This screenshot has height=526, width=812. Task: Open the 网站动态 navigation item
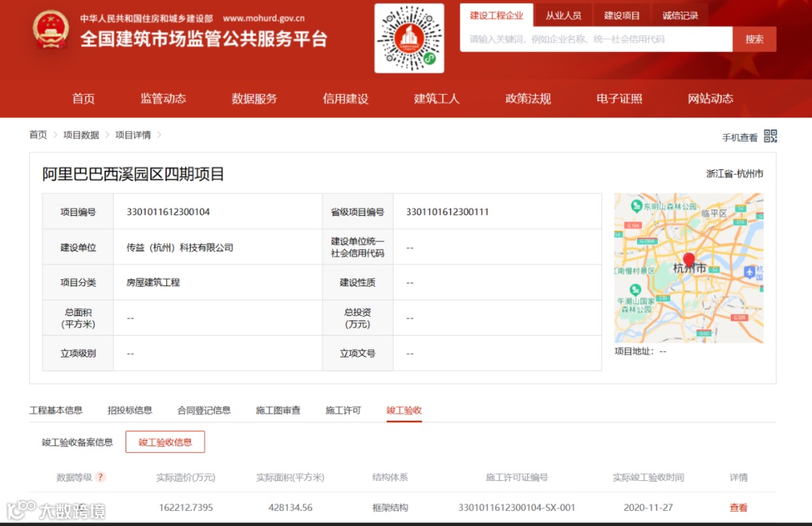point(710,99)
